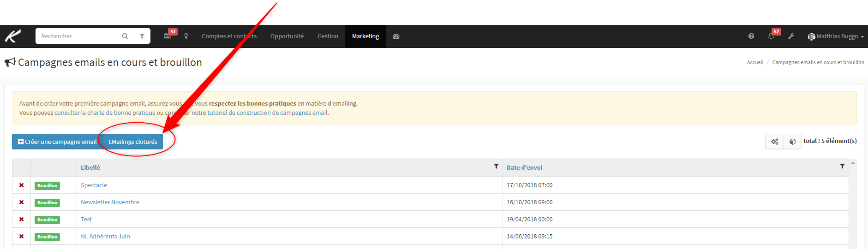Open the Spectacle campaign
Viewport: 868px width, 249px height.
94,185
